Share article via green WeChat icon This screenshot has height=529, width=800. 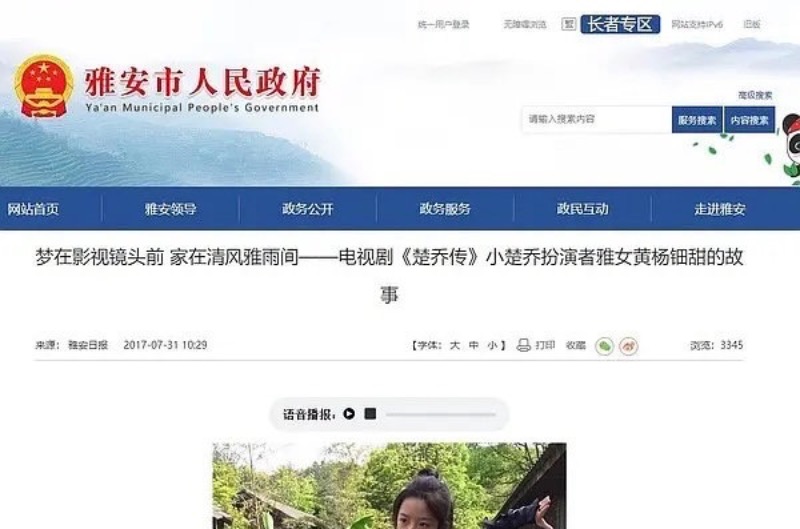[605, 346]
